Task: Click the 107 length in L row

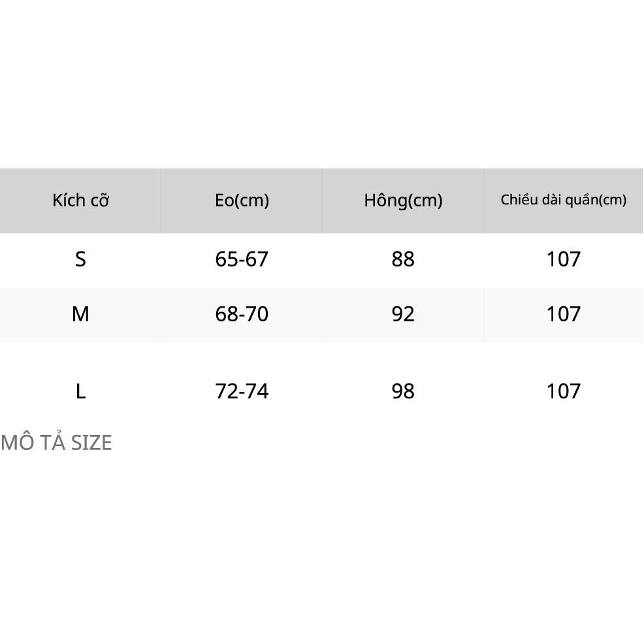Action: (563, 391)
